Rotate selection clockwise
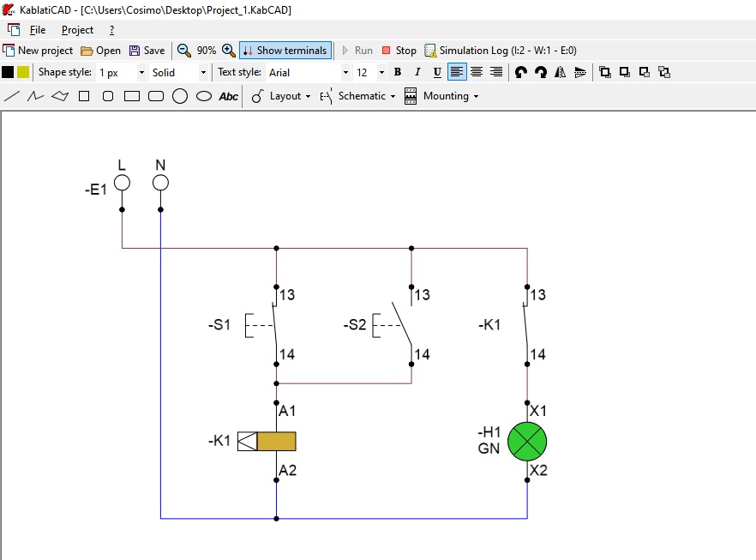The width and height of the screenshot is (756, 560). click(x=541, y=72)
